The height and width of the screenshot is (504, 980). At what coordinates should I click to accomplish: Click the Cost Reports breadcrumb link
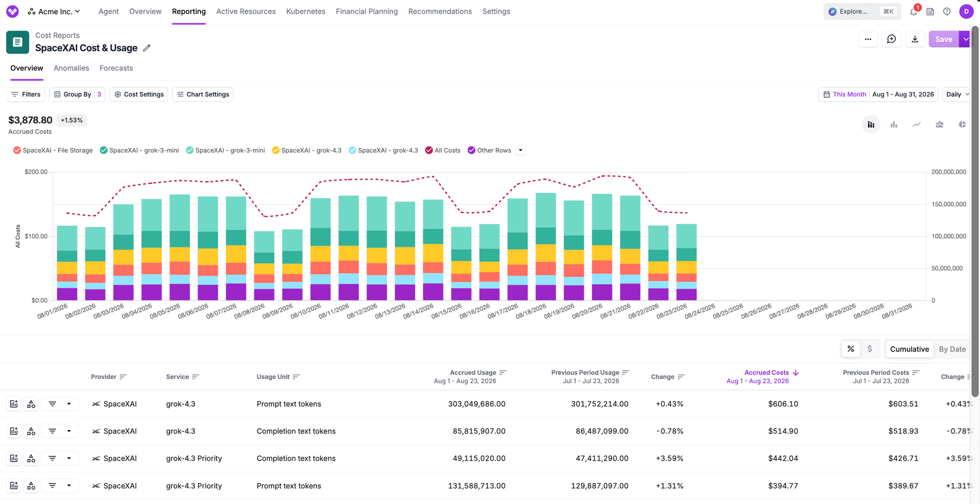(57, 35)
